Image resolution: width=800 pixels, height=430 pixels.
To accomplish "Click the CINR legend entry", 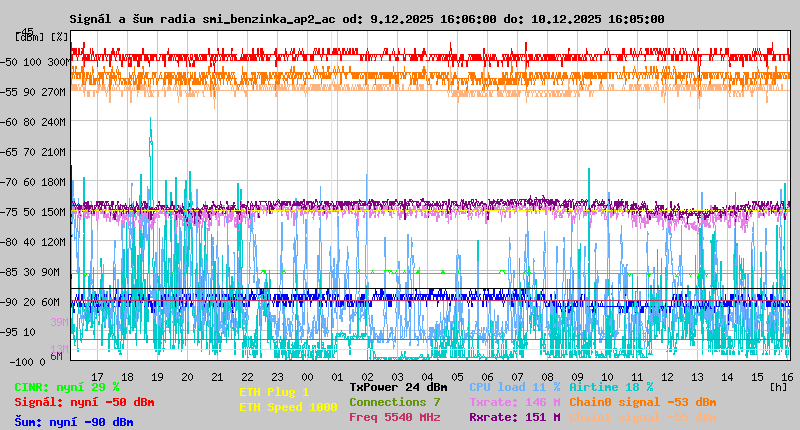I will pos(67,387).
